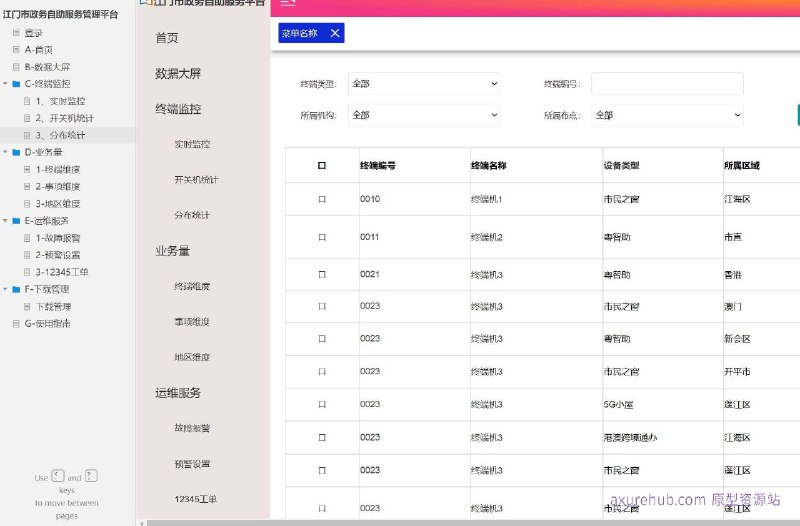This screenshot has height=526, width=800.
Task: Click the 终端机2 name cell
Action: click(487, 237)
